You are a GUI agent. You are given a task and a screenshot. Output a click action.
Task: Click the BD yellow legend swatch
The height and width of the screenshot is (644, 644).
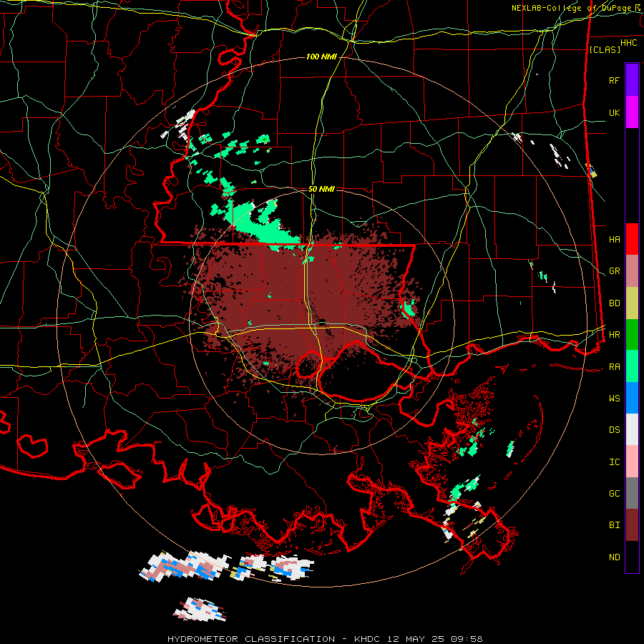[x=632, y=303]
